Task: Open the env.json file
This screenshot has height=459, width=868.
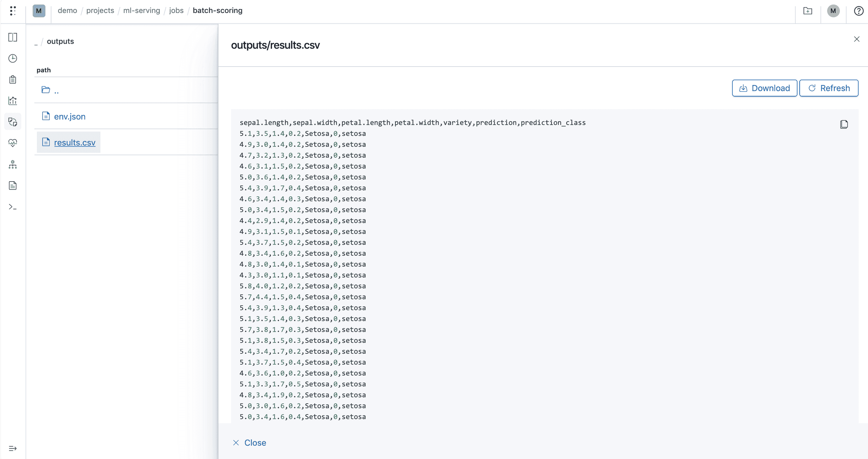Action: tap(69, 116)
